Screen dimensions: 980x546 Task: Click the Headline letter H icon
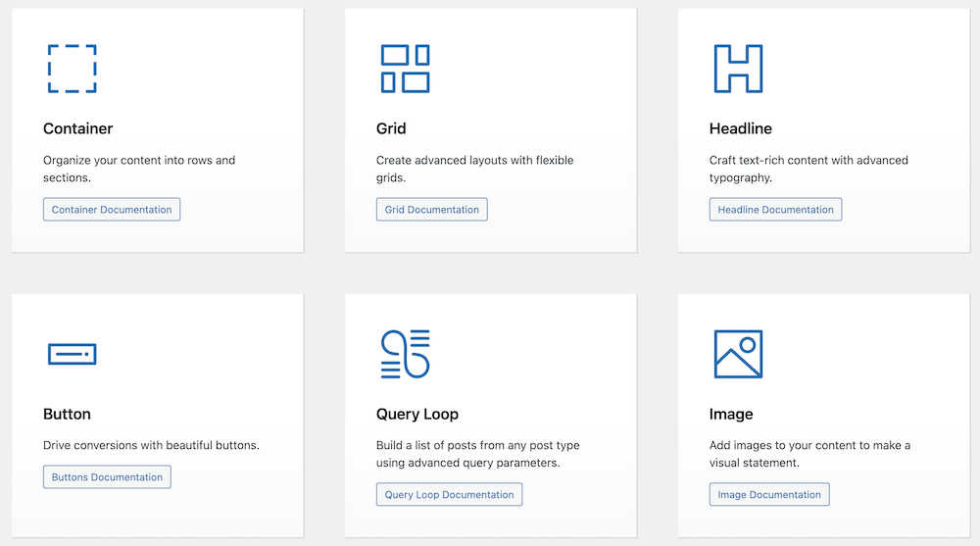(x=738, y=69)
